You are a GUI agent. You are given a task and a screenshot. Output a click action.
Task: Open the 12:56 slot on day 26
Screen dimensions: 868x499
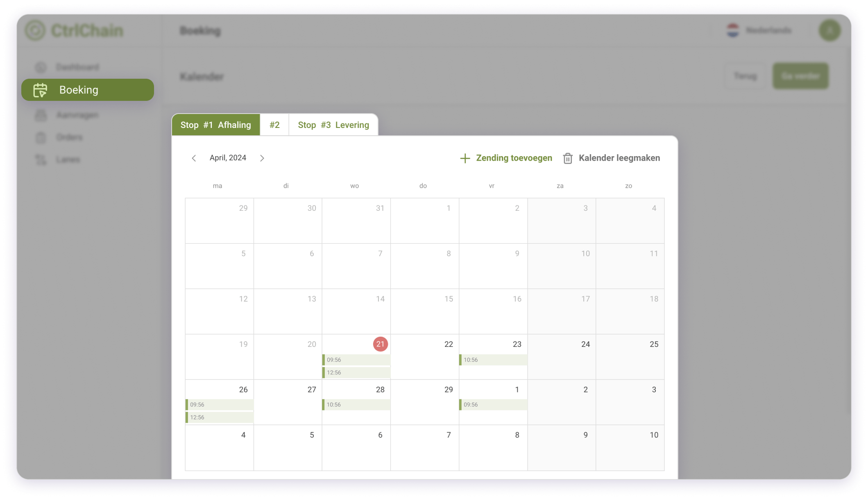tap(219, 417)
